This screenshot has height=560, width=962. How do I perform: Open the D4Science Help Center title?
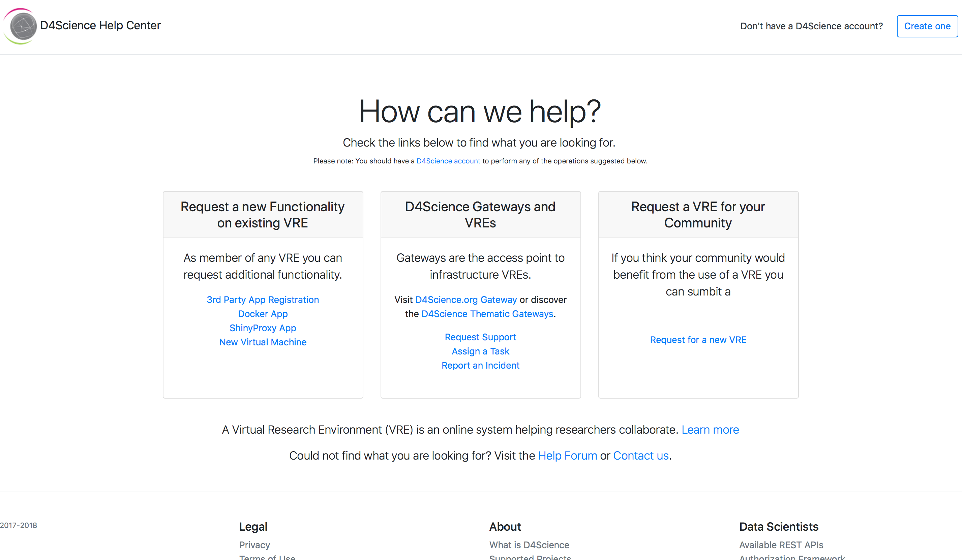pos(100,26)
